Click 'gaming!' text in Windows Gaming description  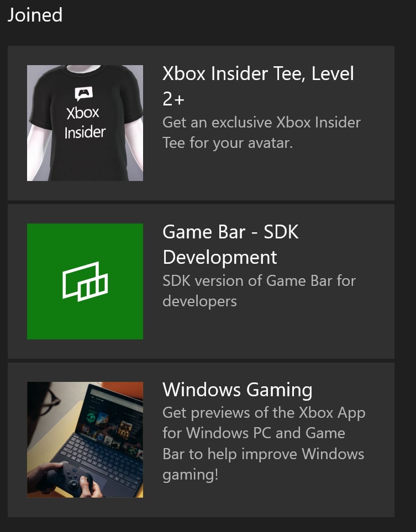tap(191, 475)
